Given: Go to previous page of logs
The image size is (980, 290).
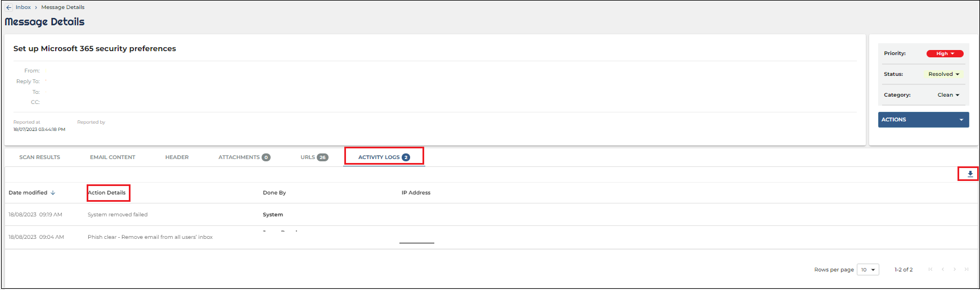Looking at the screenshot, I should pyautogui.click(x=942, y=270).
